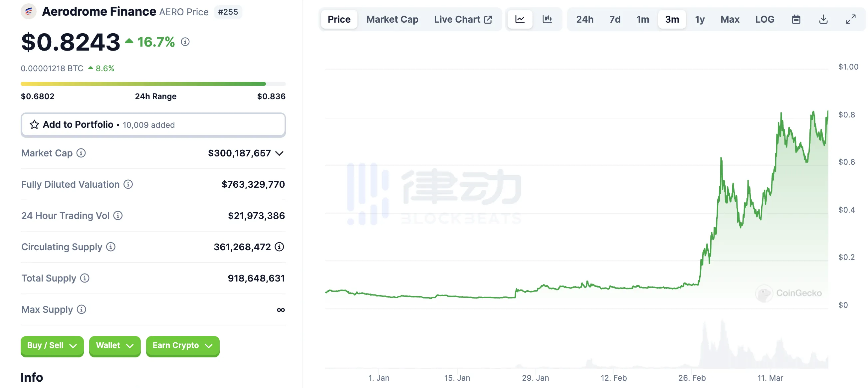Expand chart to fullscreen
This screenshot has width=868, height=388.
point(851,19)
